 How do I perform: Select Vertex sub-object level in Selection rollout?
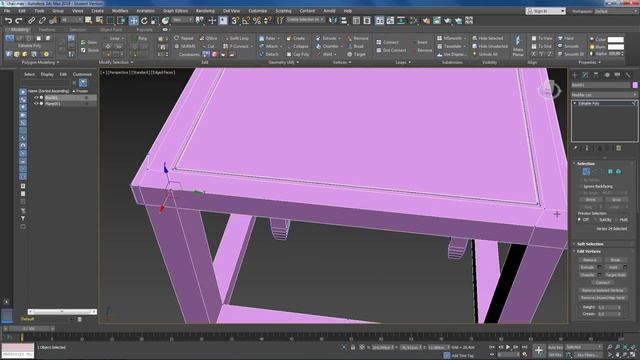[x=586, y=171]
